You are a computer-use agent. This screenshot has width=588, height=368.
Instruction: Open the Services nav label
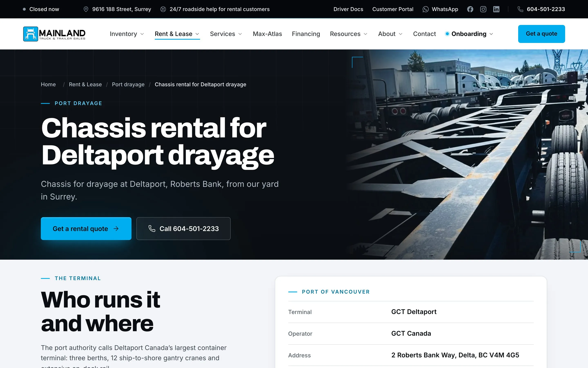[222, 34]
